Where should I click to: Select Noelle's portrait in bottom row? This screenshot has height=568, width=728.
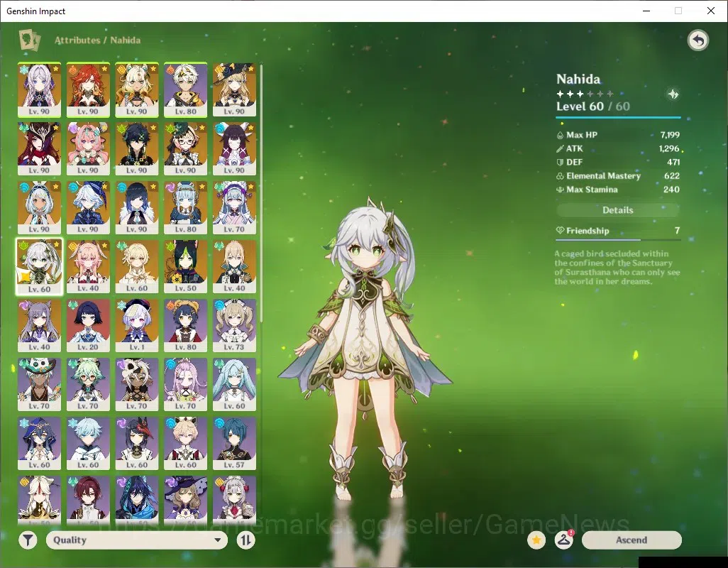[x=234, y=501]
